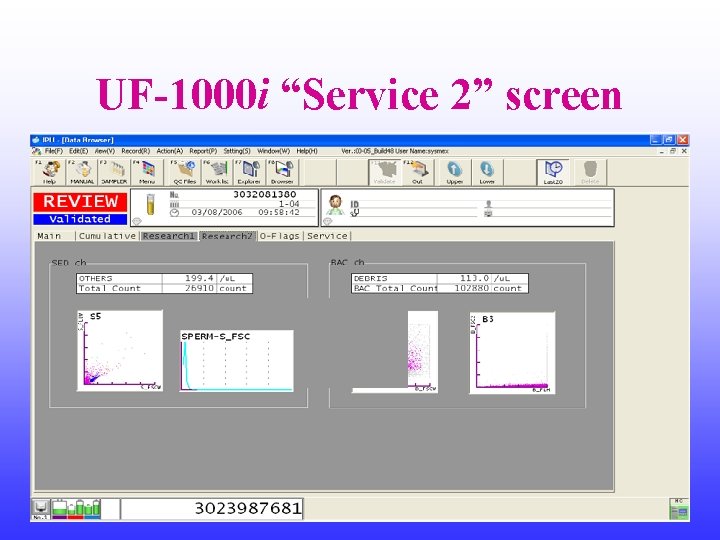Click sample number 3032081380
720x540 pixels.
coord(264,194)
